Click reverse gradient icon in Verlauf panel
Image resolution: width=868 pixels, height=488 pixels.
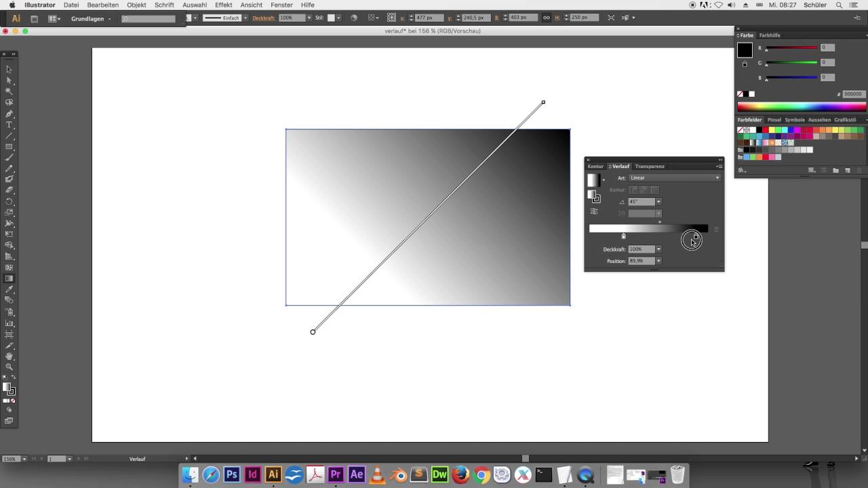(x=594, y=211)
